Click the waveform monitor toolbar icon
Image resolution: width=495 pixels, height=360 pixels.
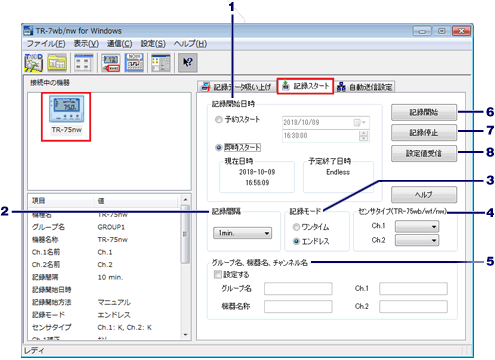click(134, 62)
